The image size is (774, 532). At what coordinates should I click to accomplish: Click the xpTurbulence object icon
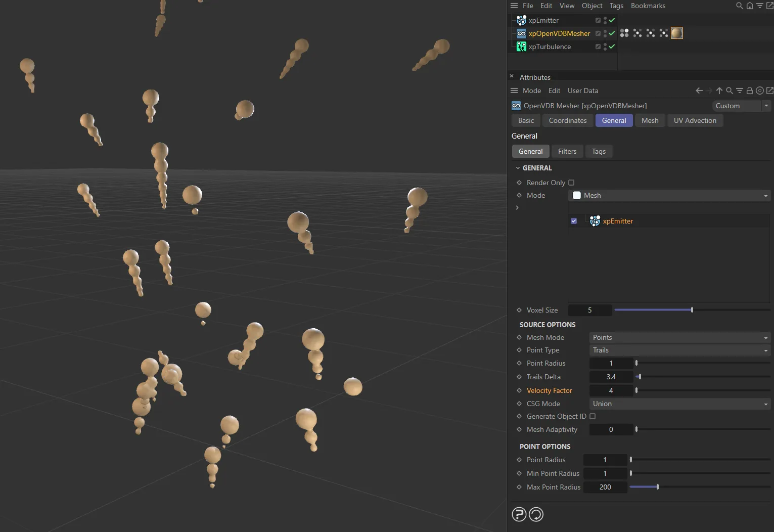click(x=521, y=47)
